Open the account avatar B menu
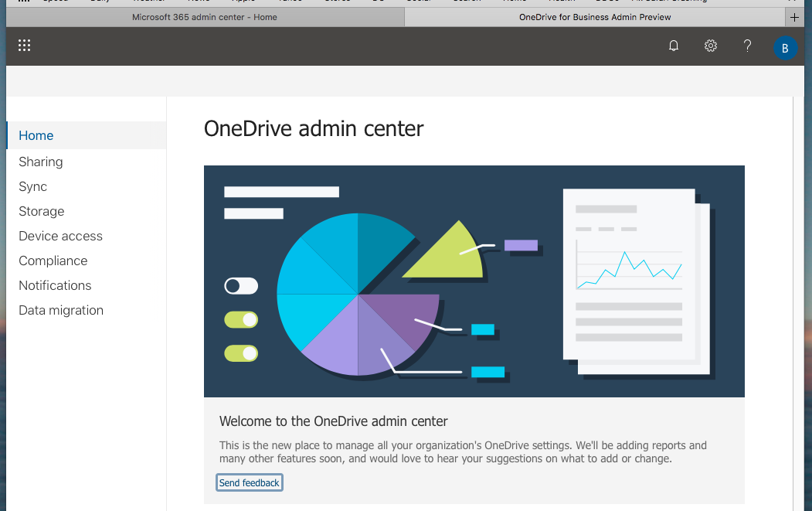 click(785, 48)
